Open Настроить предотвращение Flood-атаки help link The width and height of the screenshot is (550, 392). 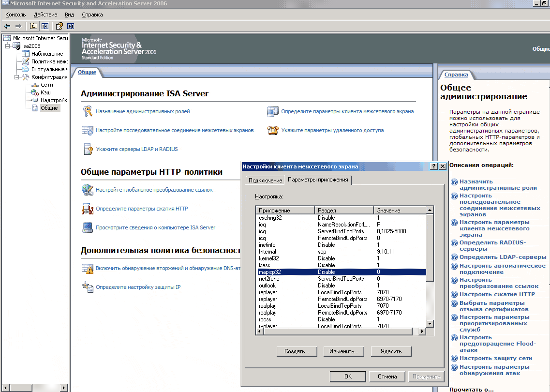(x=498, y=344)
